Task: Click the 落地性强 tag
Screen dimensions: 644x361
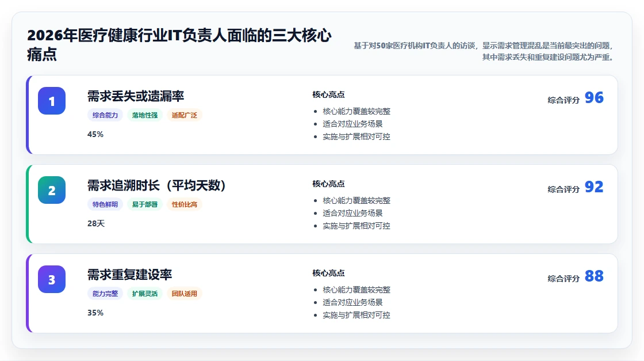Action: tap(144, 115)
